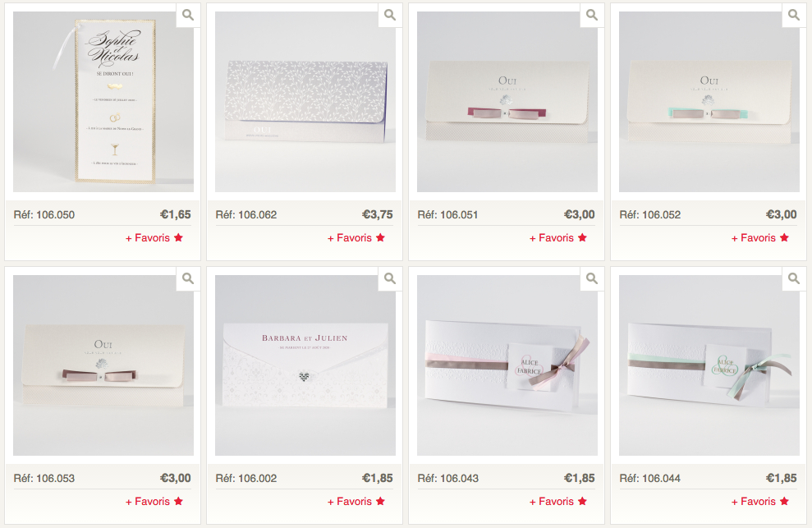Open the leaf-patterned card 106.062 thumbnail
This screenshot has width=812, height=528.
click(x=305, y=102)
